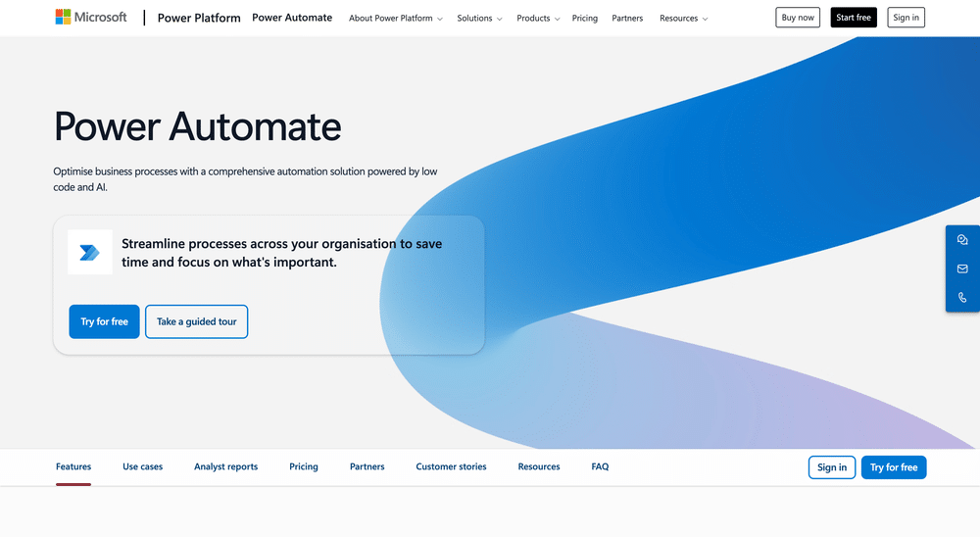
Task: Open Resources in section tabs
Action: pos(539,466)
